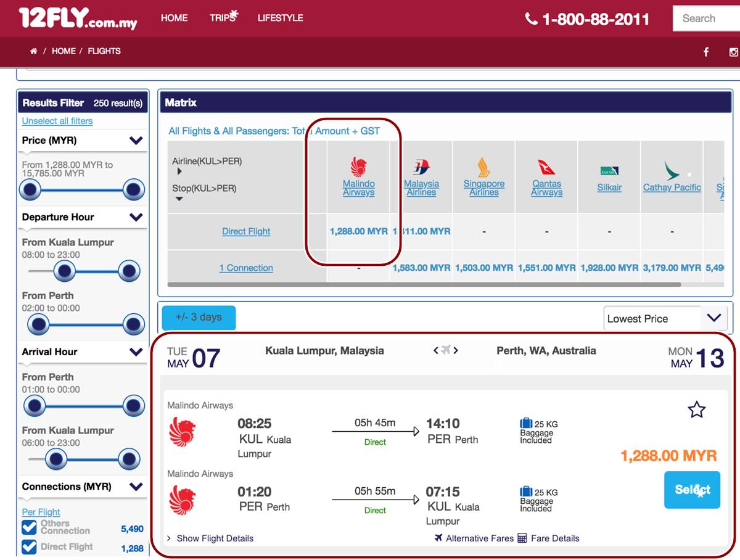
Task: Expand the Airline(KUL>PER) arrow
Action: 179,171
